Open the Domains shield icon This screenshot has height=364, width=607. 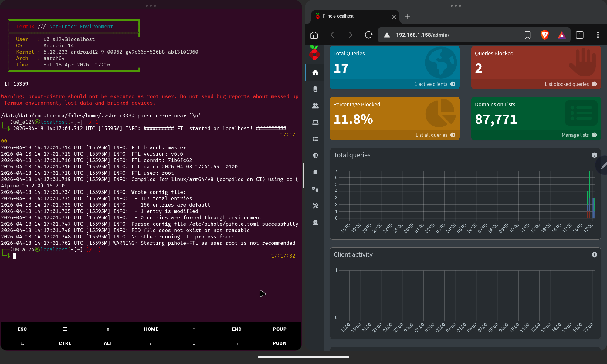315,156
